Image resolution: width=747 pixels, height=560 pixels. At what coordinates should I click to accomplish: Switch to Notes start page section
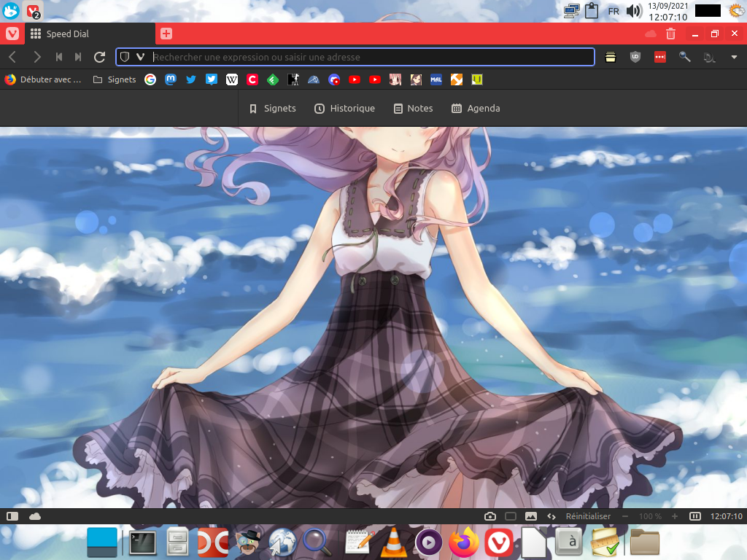[x=413, y=109]
